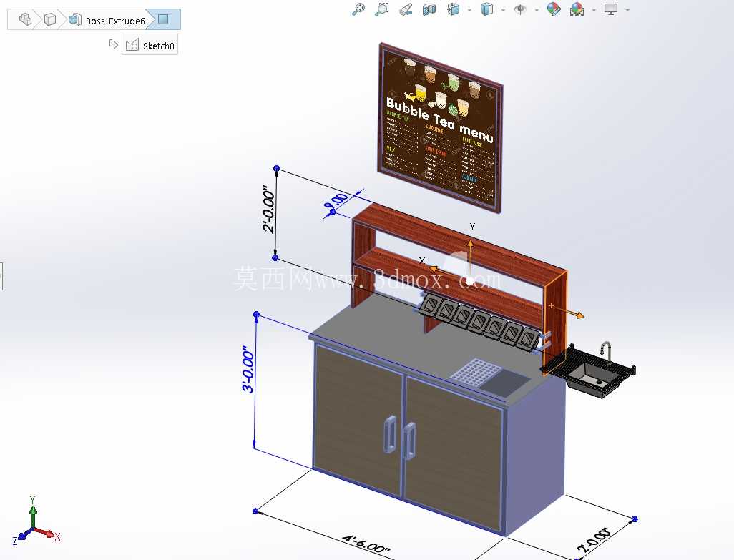Toggle the Section View tool
This screenshot has width=734, height=560.
pos(429,9)
